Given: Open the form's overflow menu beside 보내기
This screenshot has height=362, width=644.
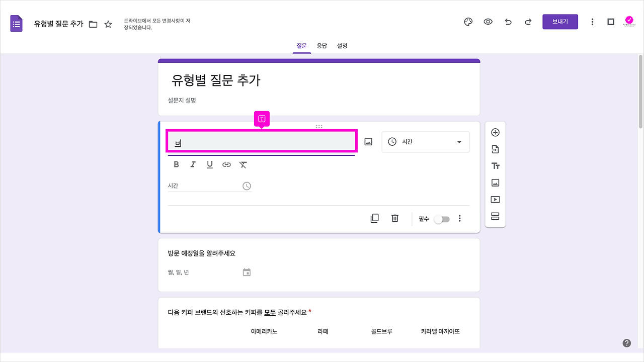Looking at the screenshot, I should [x=592, y=22].
